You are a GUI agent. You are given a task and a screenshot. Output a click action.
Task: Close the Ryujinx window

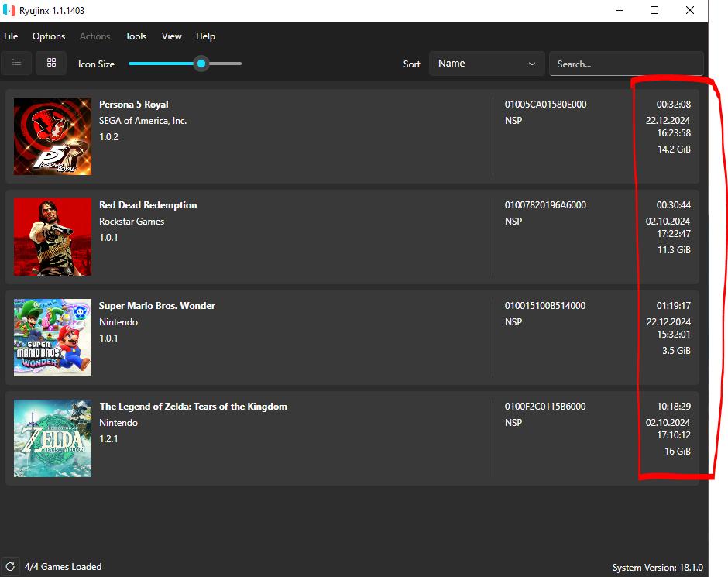pos(690,10)
